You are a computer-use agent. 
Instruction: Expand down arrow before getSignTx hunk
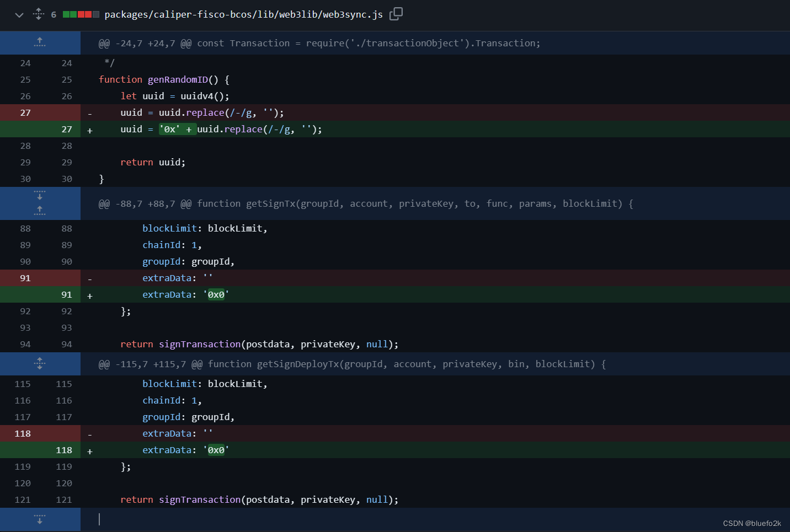pos(40,195)
